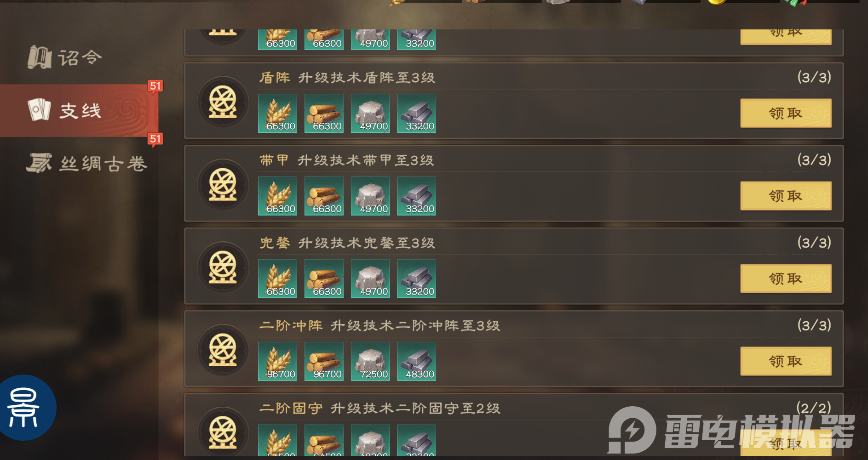Screen dimensions: 868x460
Task: Click the technology wheel icon for 带甲
Action: point(223,185)
